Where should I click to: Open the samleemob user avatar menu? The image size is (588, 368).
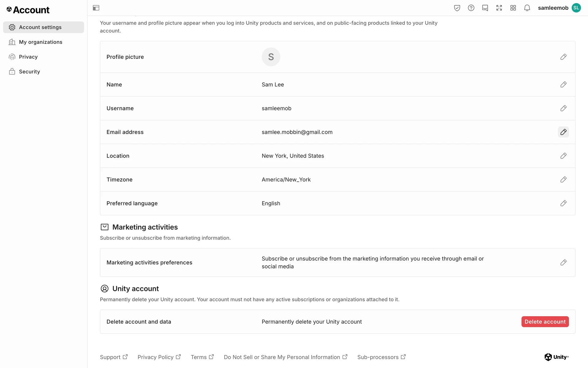(576, 8)
